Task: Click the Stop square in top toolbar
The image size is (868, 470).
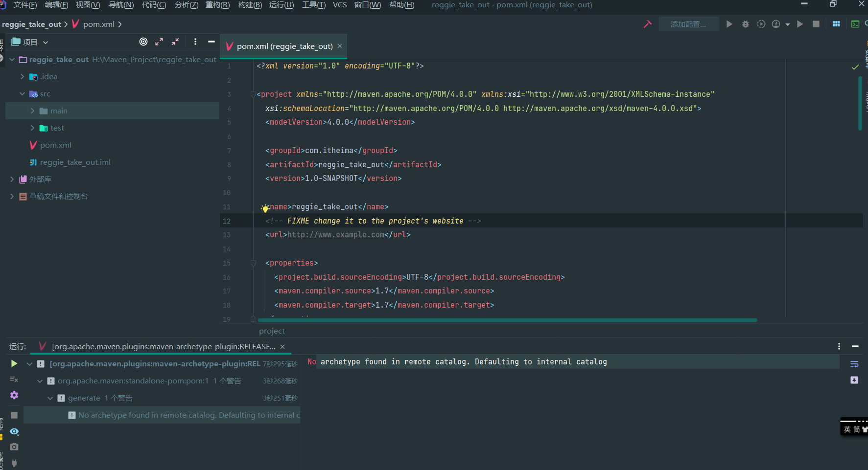Action: tap(816, 24)
